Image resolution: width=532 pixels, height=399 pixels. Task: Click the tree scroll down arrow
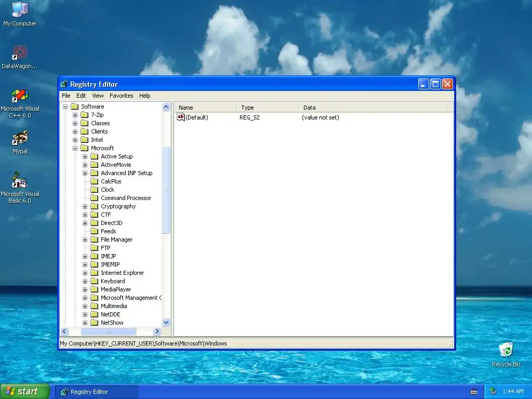[x=166, y=323]
